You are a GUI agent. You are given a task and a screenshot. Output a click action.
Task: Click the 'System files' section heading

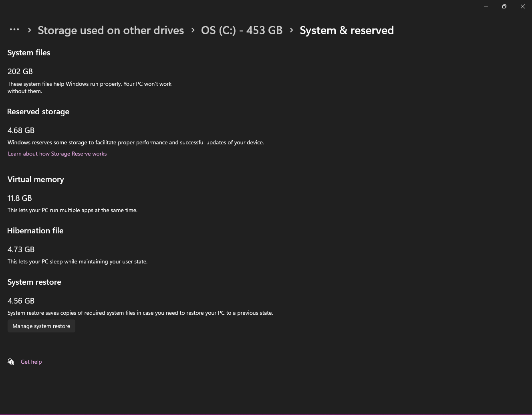(x=28, y=53)
